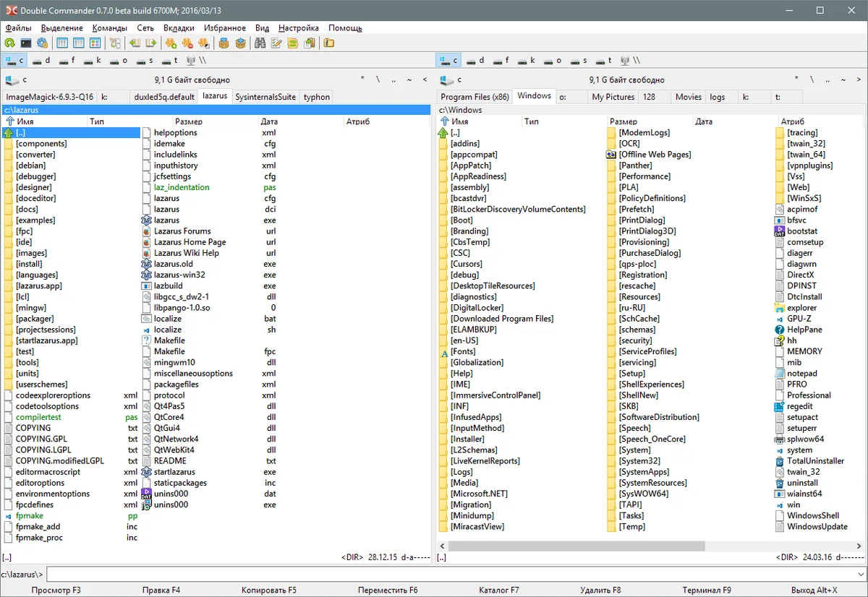Open network icon in right drive bar

click(x=629, y=61)
